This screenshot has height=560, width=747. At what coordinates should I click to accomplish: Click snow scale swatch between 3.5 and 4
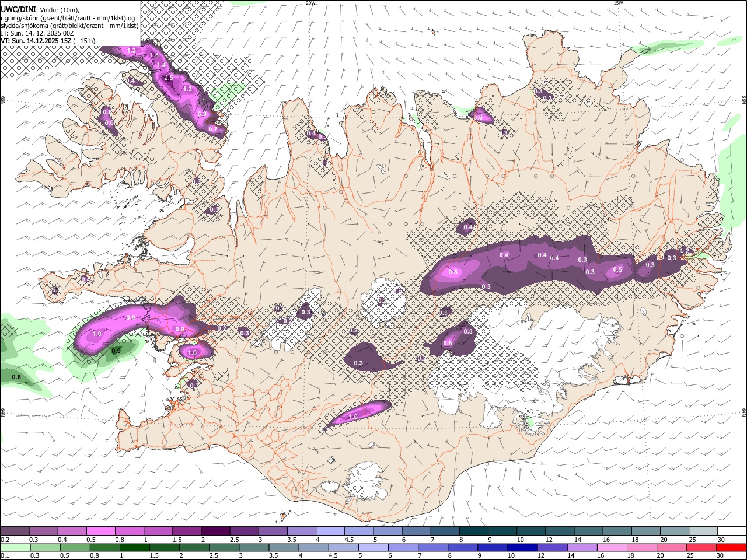[x=301, y=531]
